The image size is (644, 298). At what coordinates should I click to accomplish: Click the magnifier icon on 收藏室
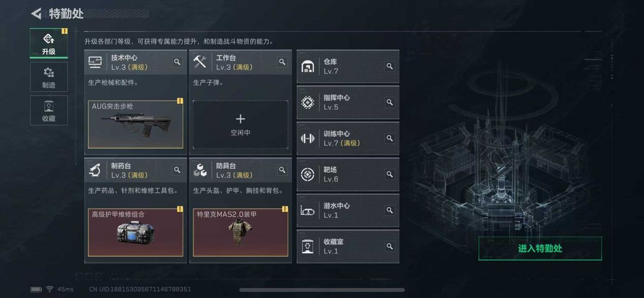(389, 246)
